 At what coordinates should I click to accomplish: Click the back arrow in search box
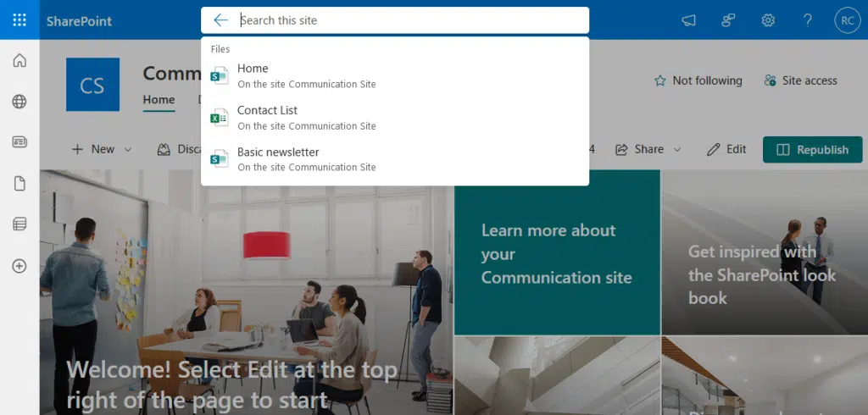[x=220, y=20]
